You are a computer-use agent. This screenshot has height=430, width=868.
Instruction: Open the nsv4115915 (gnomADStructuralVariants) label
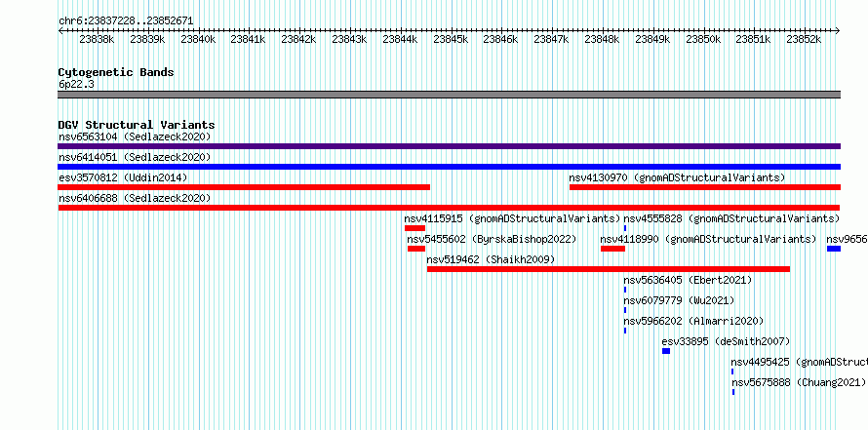512,218
